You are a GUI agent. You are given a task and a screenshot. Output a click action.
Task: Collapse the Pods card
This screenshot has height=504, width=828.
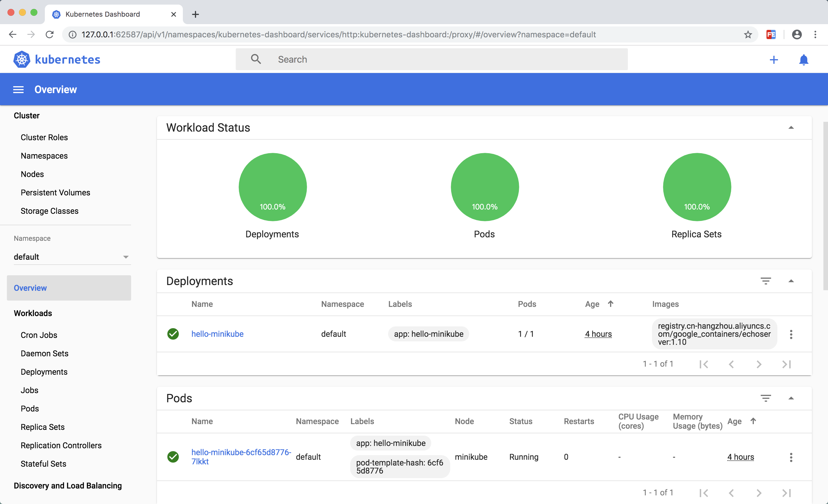pos(791,398)
